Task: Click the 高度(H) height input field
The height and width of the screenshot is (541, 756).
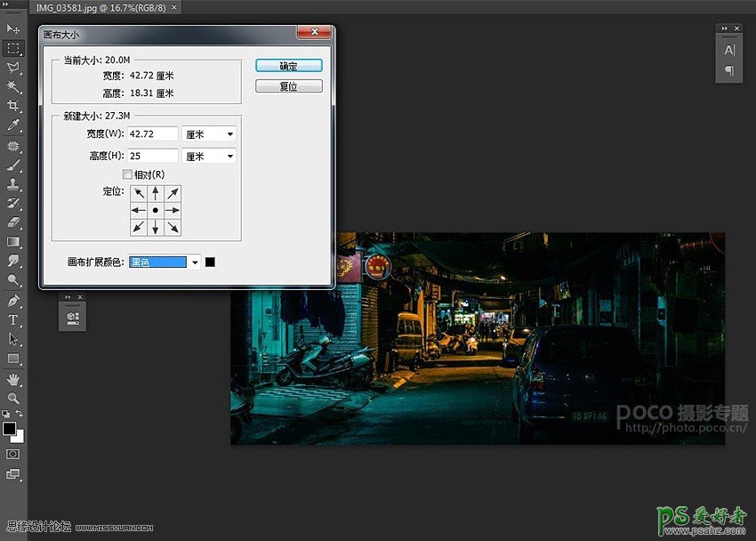Action: pos(153,156)
